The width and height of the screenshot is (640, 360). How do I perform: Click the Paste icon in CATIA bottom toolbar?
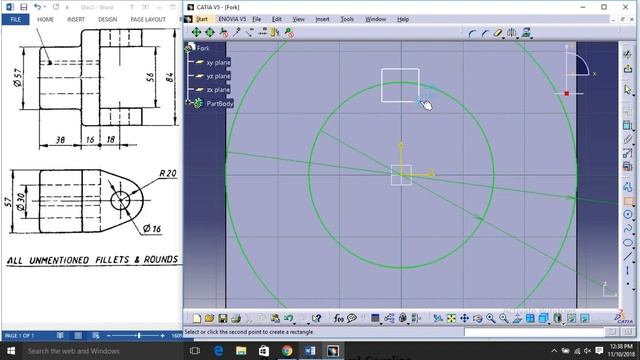(x=275, y=318)
